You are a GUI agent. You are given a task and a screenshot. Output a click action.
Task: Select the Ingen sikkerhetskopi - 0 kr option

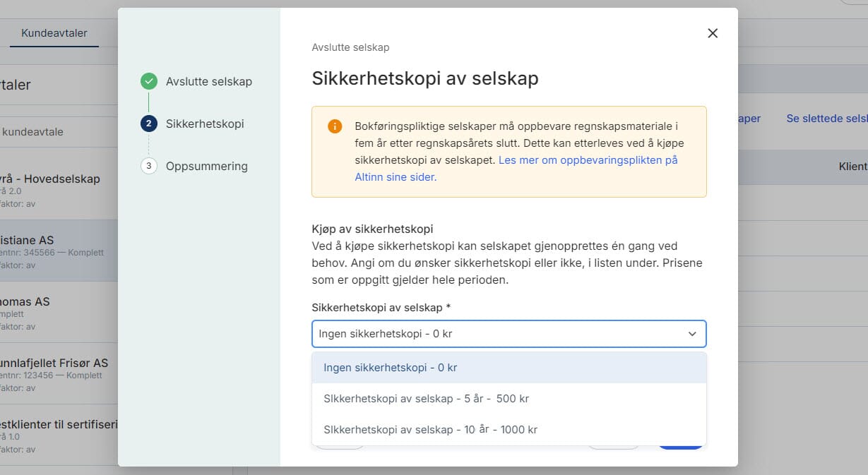[509, 367]
